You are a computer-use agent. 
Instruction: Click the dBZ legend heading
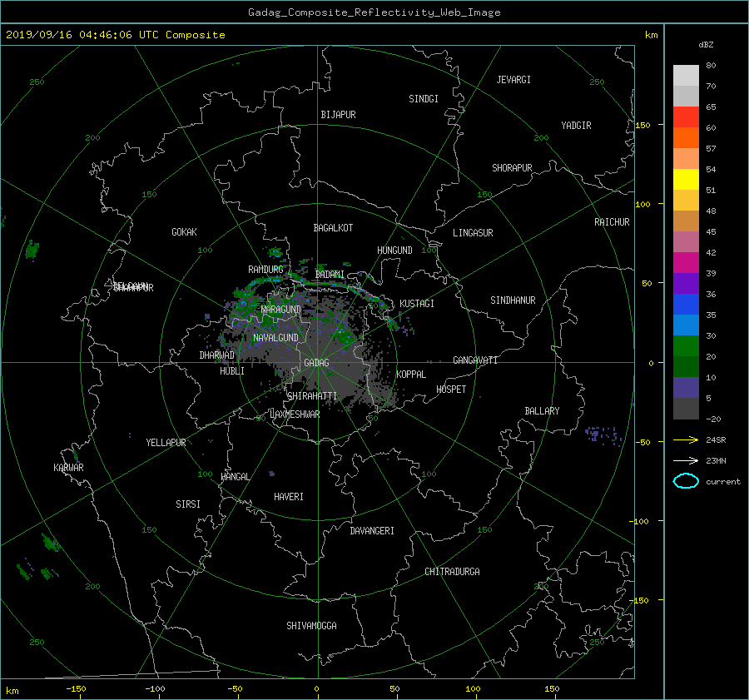(x=706, y=45)
